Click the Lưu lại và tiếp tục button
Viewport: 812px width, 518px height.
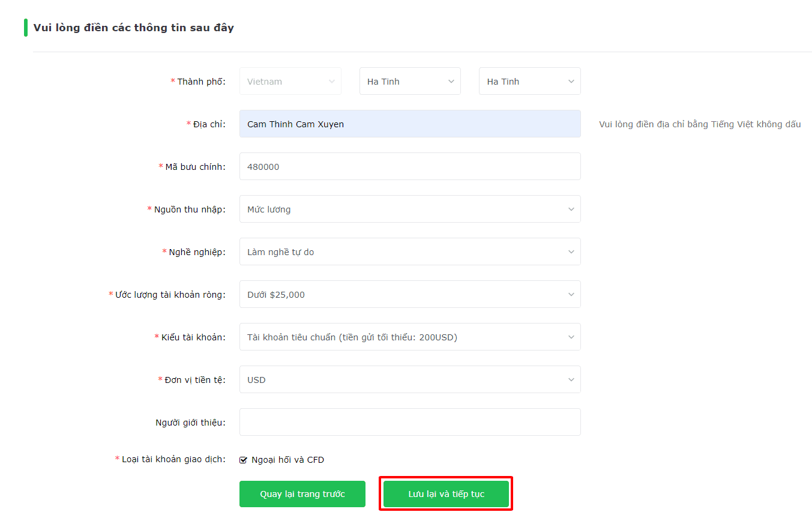[446, 494]
